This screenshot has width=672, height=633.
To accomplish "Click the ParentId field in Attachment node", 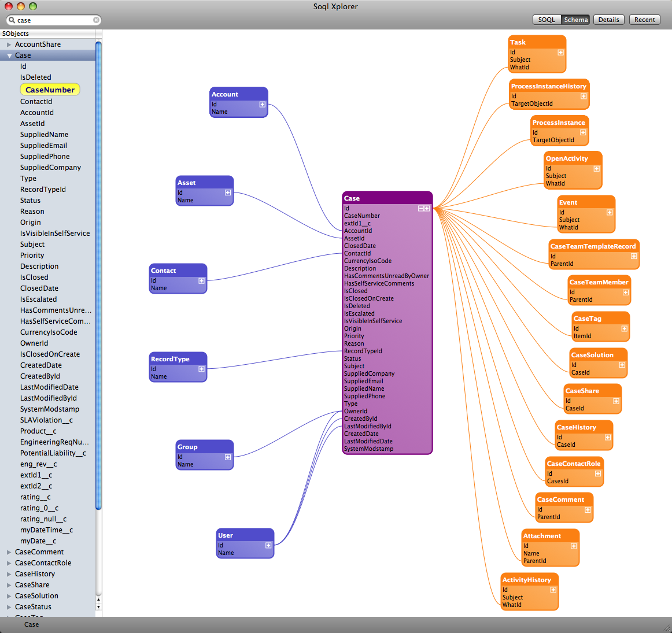I will pyautogui.click(x=534, y=561).
